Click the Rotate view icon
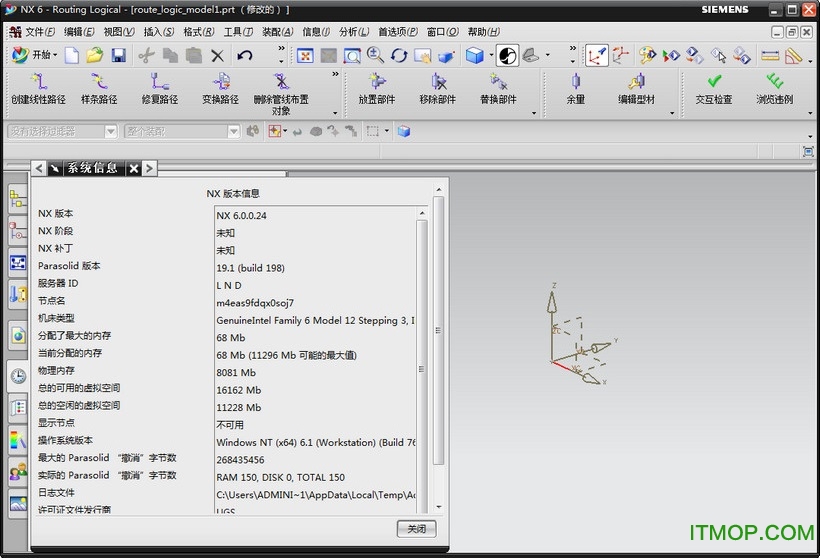Viewport: 820px width, 558px height. 399,55
